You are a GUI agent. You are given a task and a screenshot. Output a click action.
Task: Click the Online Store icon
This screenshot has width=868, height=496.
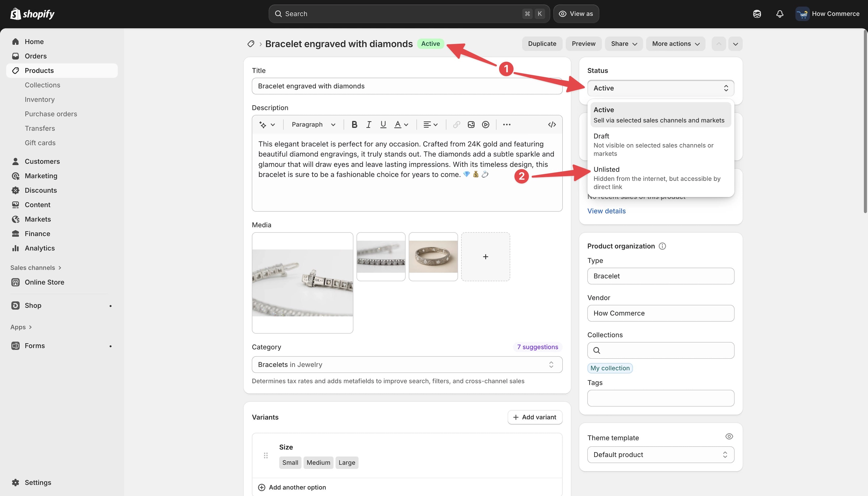pyautogui.click(x=15, y=282)
